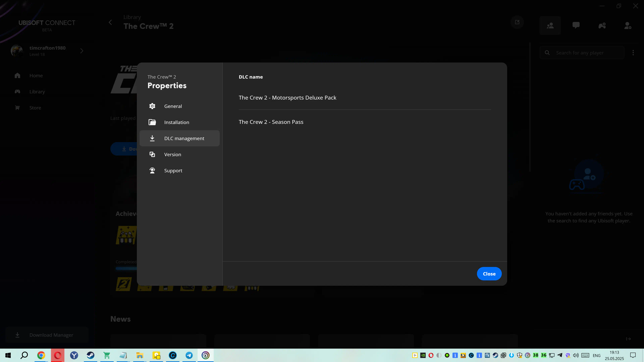Open Support properties tab
This screenshot has width=644, height=362.
point(179,170)
